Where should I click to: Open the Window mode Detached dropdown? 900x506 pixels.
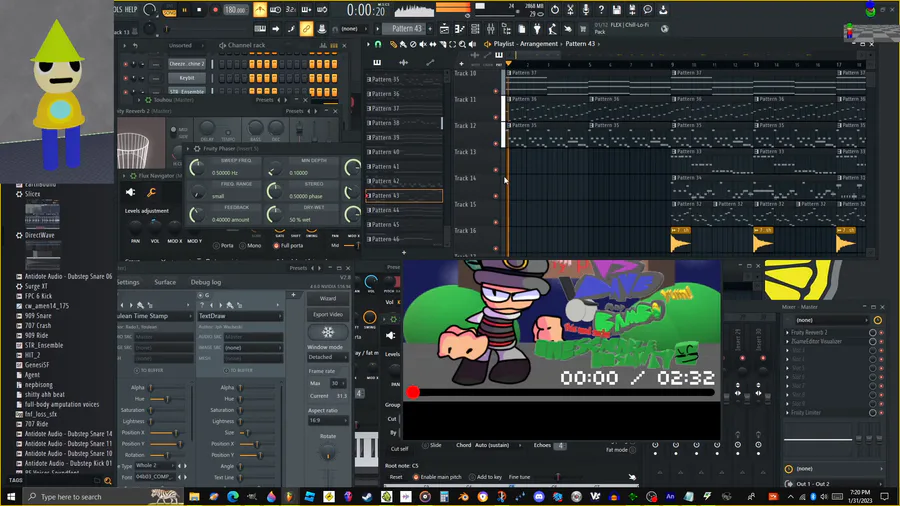328,357
